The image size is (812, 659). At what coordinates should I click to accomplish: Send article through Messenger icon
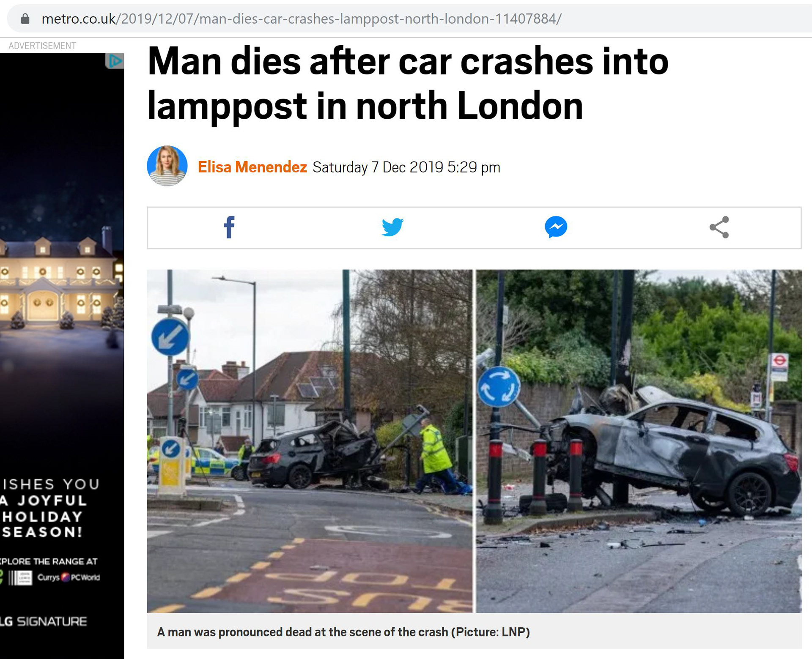coord(556,227)
